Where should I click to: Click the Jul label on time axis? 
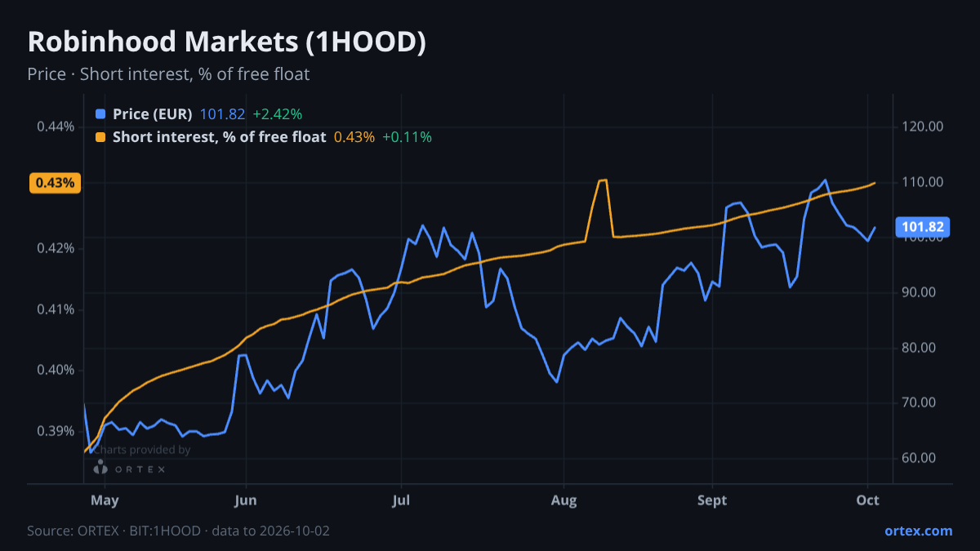(x=401, y=499)
